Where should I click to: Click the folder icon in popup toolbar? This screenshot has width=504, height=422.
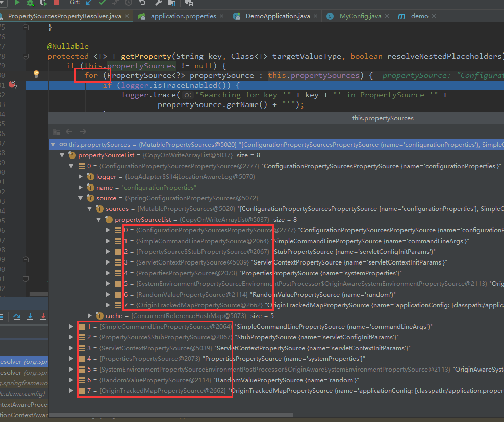pyautogui.click(x=57, y=131)
